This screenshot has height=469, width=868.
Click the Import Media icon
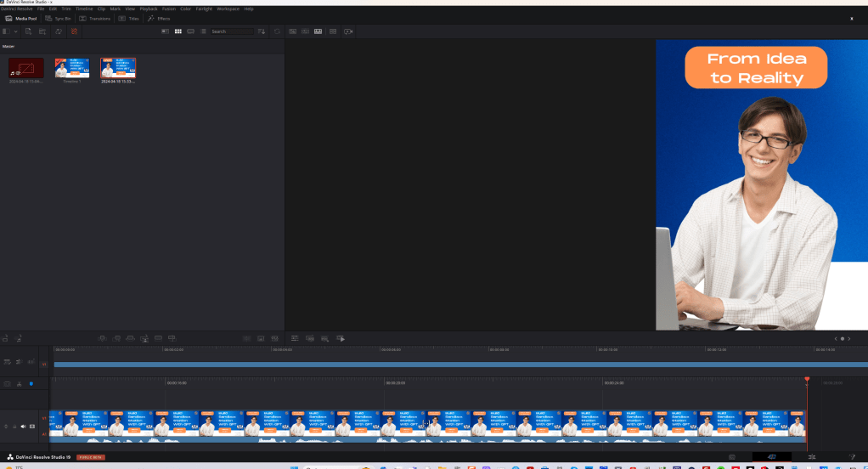[28, 31]
